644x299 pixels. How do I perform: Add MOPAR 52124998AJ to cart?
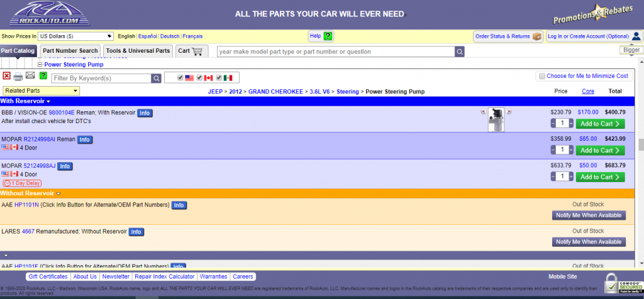coord(600,177)
